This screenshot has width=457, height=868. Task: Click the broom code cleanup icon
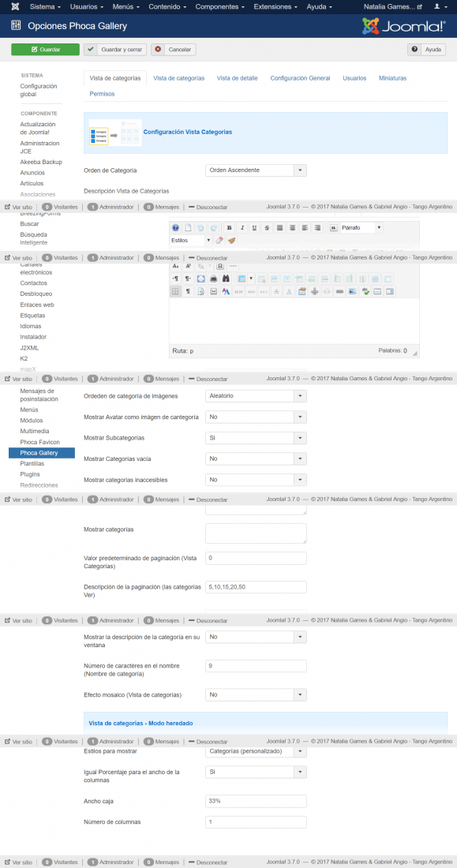click(x=231, y=240)
